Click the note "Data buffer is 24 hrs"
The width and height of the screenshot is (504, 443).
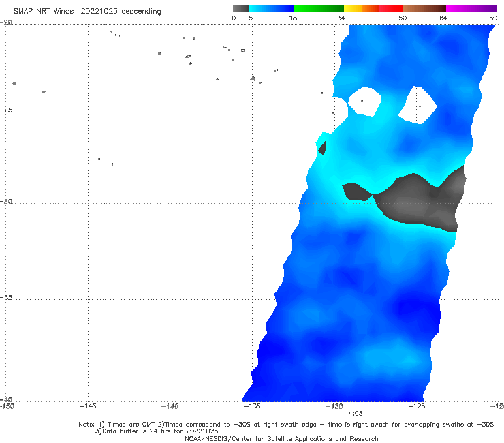pyautogui.click(x=136, y=431)
